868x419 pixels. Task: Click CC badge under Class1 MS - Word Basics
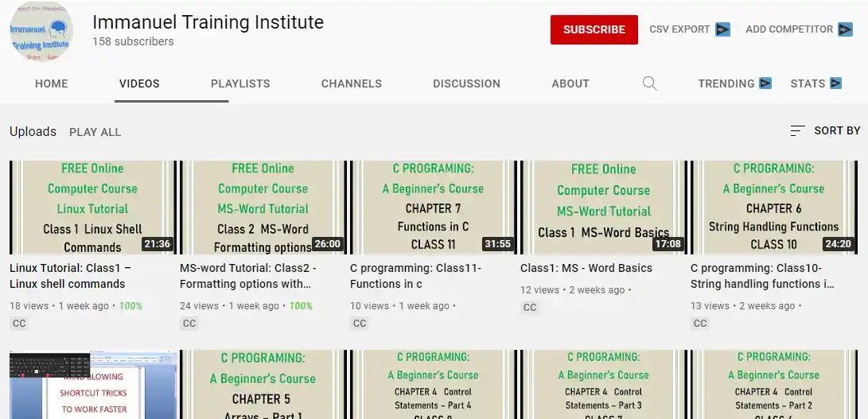[x=530, y=307]
